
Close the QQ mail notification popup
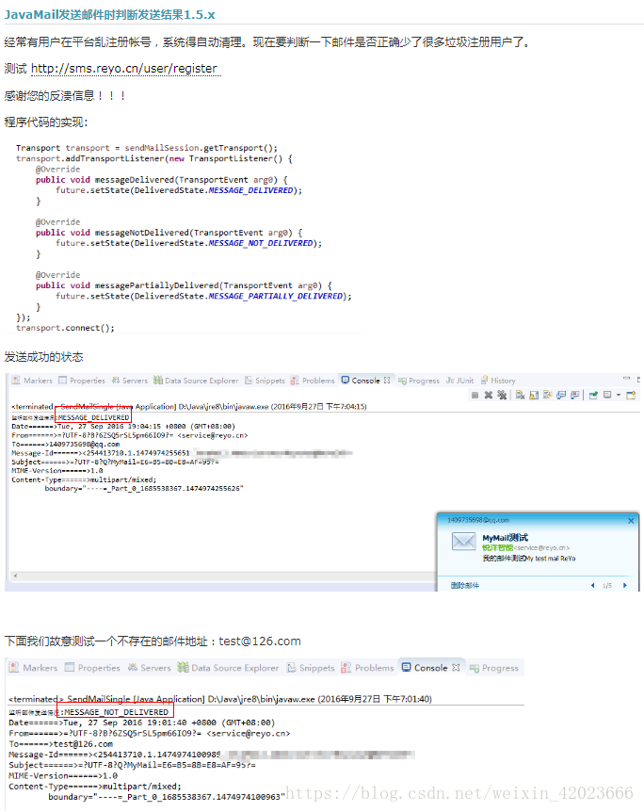pos(631,520)
